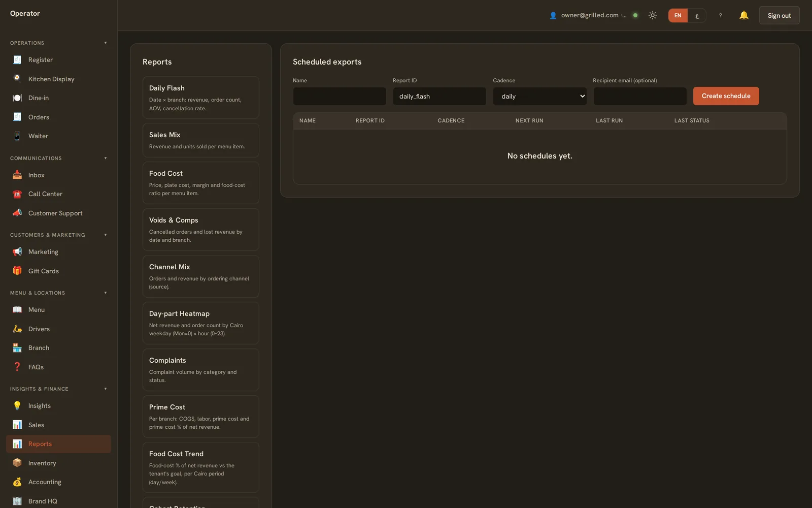The height and width of the screenshot is (508, 812).
Task: Open help question mark icon
Action: point(720,15)
